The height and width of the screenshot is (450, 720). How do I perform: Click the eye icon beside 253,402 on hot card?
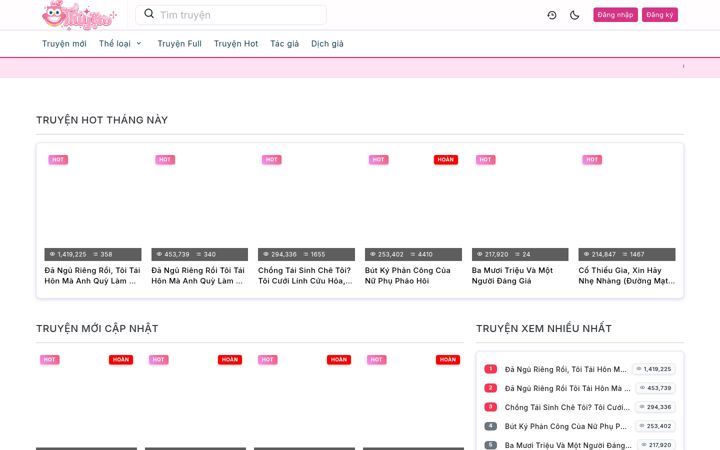pos(372,254)
